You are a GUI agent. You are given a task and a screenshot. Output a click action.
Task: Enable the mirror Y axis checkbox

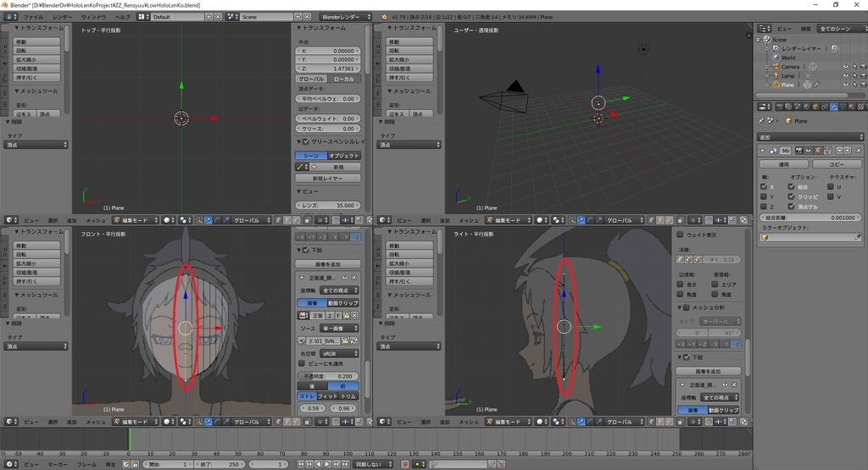(764, 196)
